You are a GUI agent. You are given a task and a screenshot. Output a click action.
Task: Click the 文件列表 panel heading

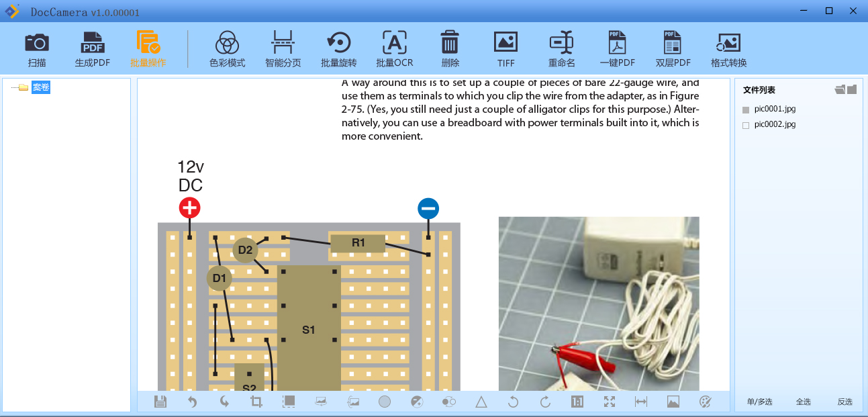[759, 90]
